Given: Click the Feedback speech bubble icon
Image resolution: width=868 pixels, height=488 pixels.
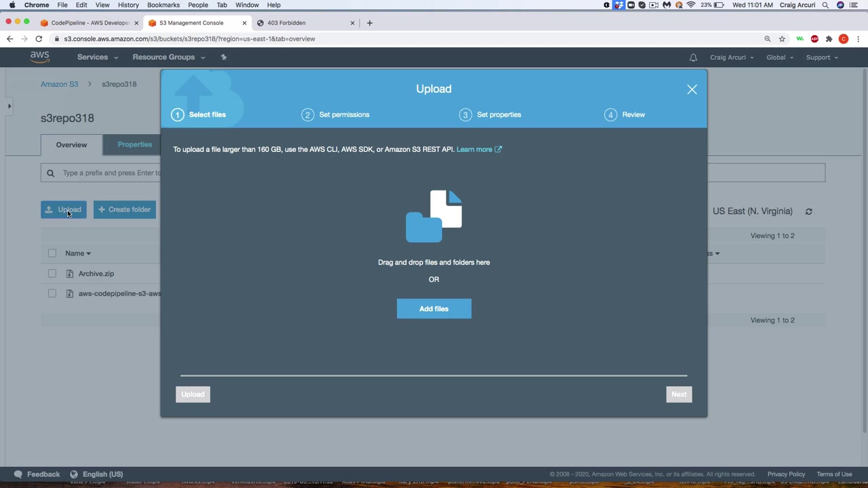Looking at the screenshot, I should point(18,474).
